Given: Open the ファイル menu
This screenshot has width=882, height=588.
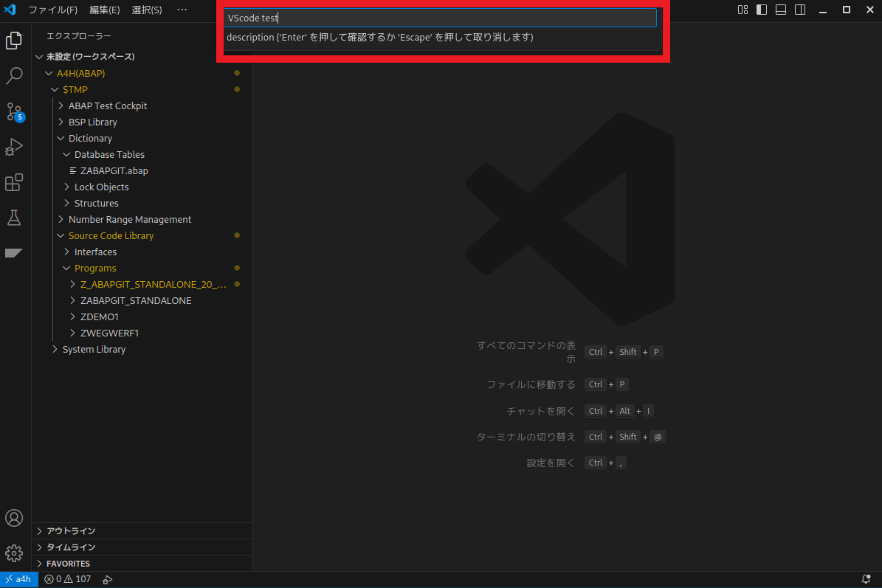Looking at the screenshot, I should pyautogui.click(x=52, y=10).
